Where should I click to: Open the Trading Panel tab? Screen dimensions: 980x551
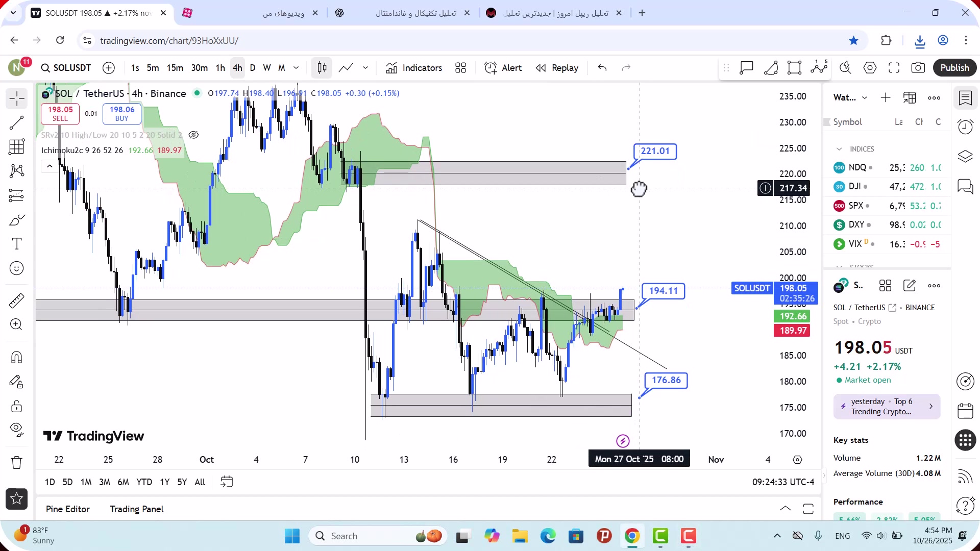137,509
